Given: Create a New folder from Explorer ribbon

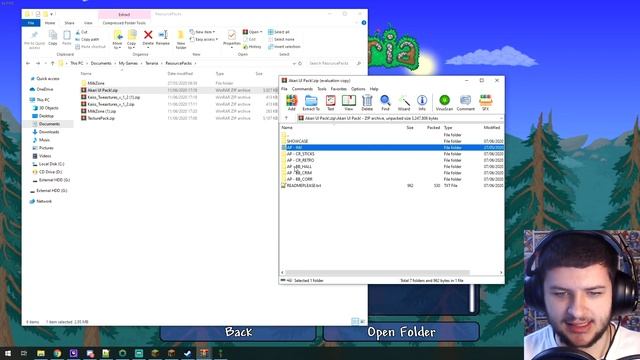Looking at the screenshot, I should (181, 39).
